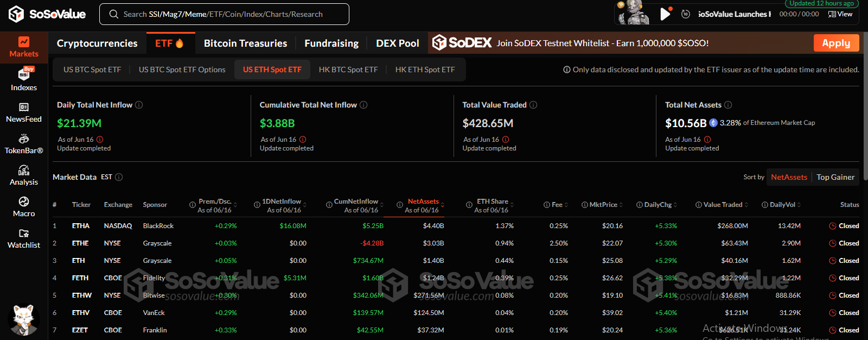Image resolution: width=868 pixels, height=340 pixels.
Task: Click the info icon beside Total Value Traded
Action: pos(533,105)
